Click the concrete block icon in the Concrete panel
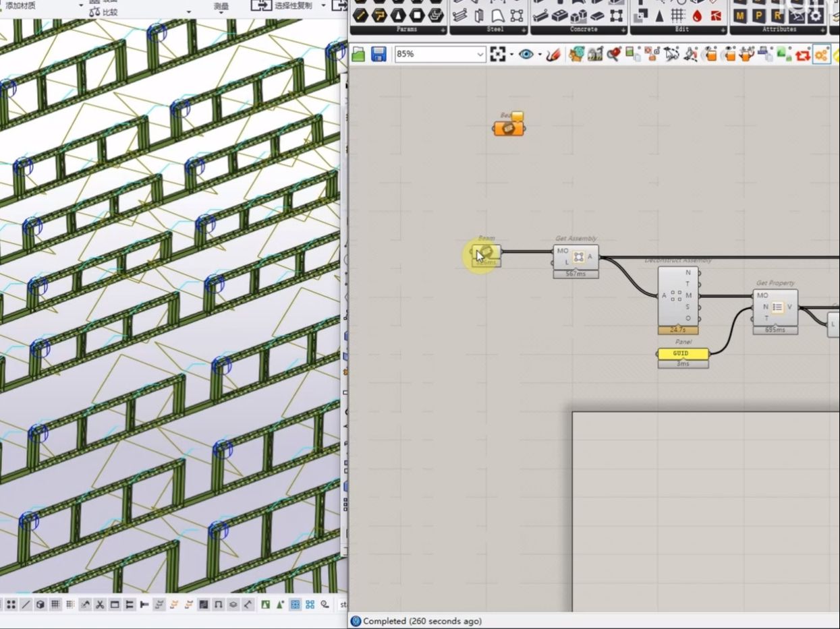 560,16
